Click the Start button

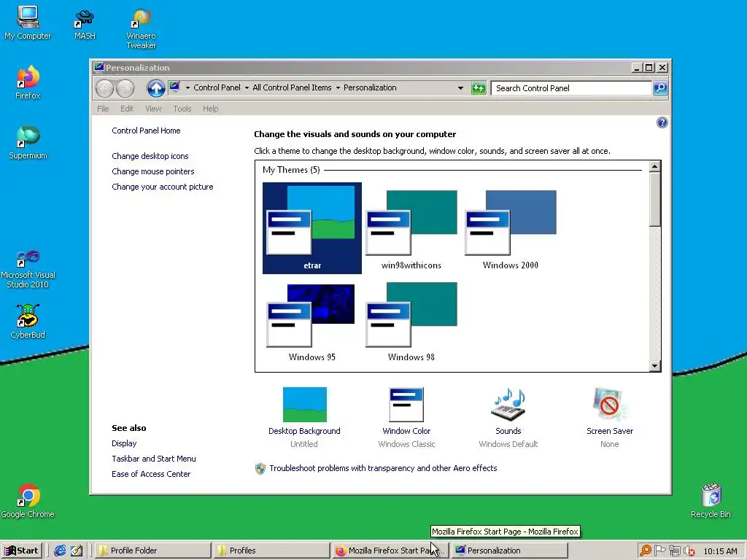pyautogui.click(x=21, y=551)
